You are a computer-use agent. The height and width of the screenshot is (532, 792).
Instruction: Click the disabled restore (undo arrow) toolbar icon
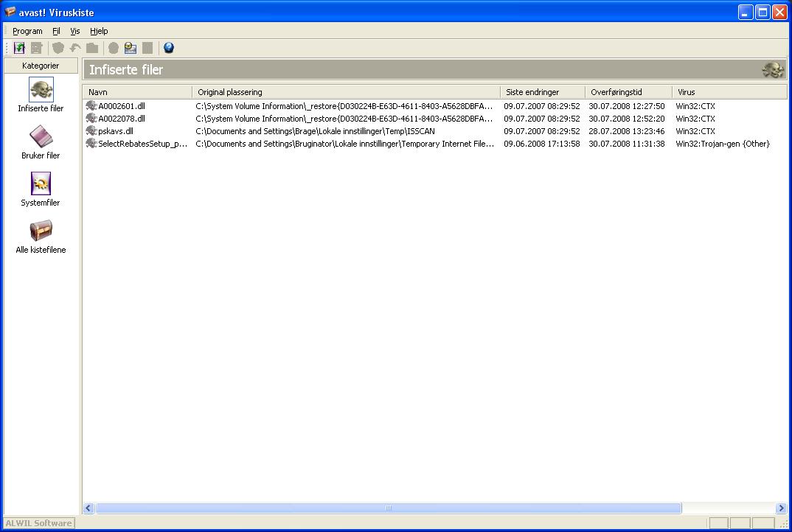(x=75, y=48)
